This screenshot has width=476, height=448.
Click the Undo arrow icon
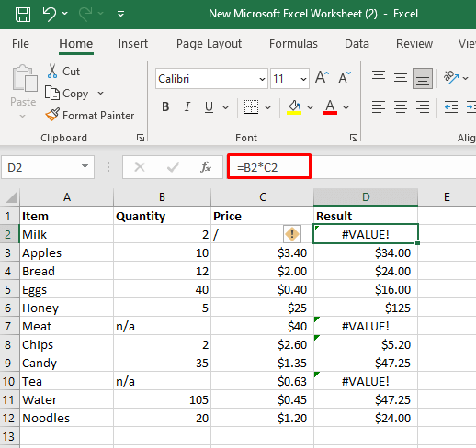pyautogui.click(x=50, y=14)
